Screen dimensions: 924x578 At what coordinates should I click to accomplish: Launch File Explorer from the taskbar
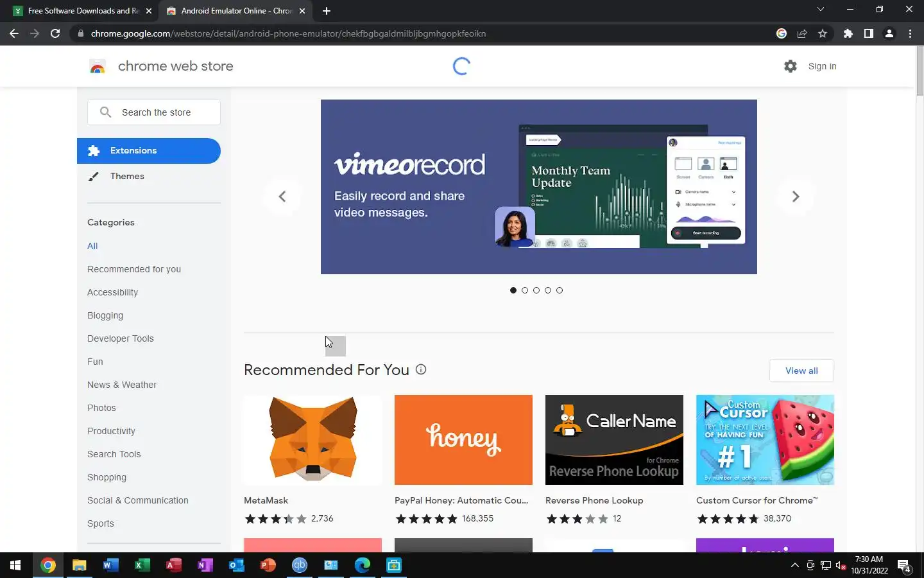(79, 565)
